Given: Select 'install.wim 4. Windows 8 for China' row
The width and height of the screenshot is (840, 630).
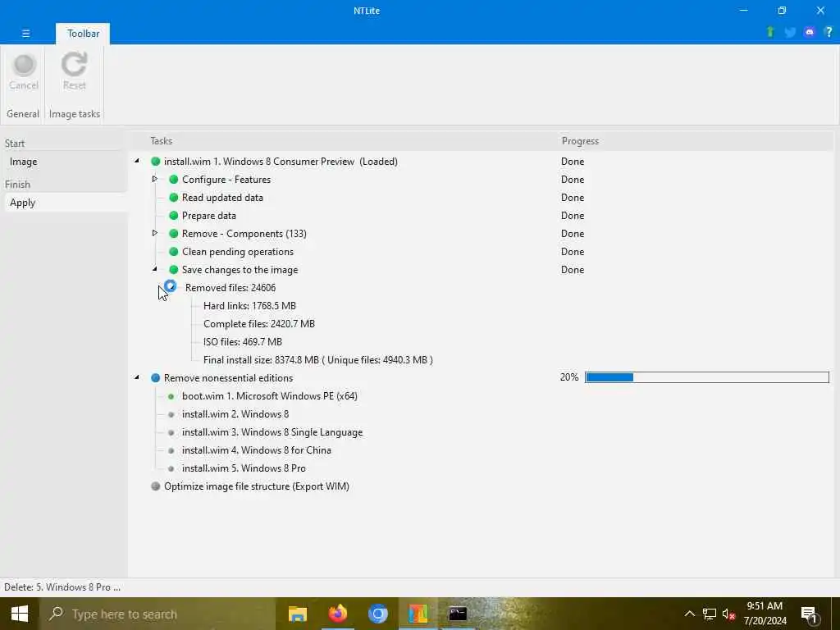Looking at the screenshot, I should click(x=257, y=450).
